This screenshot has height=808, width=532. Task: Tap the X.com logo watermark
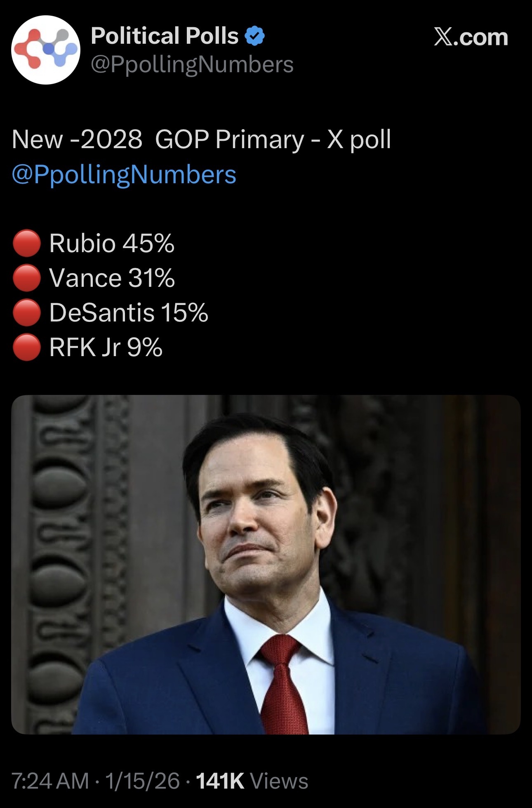coord(471,38)
